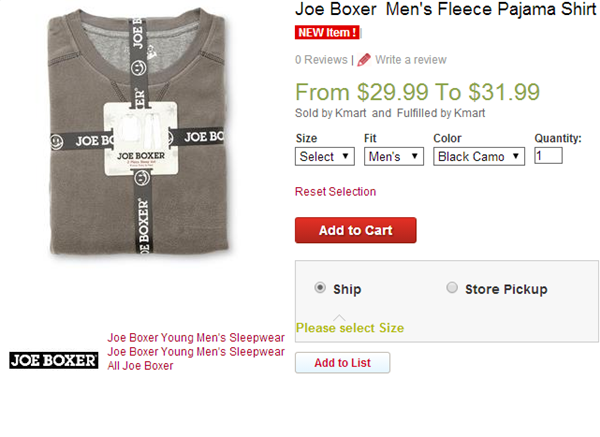
Task: Click the green price range text
Action: pos(417,91)
